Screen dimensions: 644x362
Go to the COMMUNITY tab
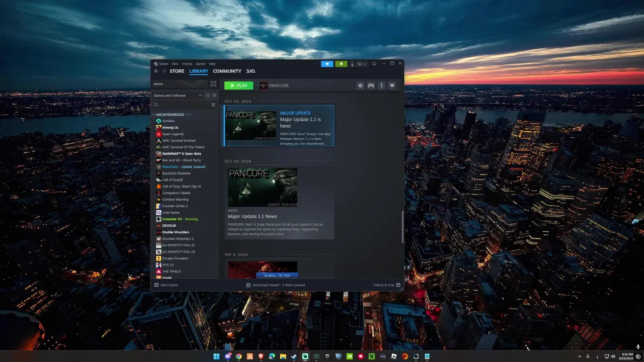pos(227,71)
